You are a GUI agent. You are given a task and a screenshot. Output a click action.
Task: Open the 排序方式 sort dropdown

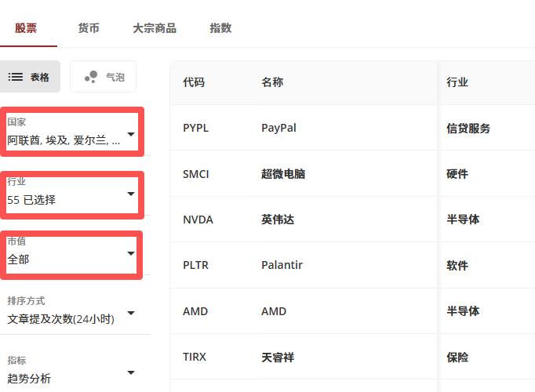[x=72, y=312]
